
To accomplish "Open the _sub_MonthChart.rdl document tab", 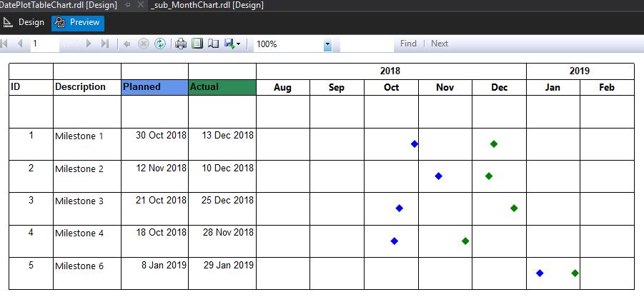I will point(207,5).
